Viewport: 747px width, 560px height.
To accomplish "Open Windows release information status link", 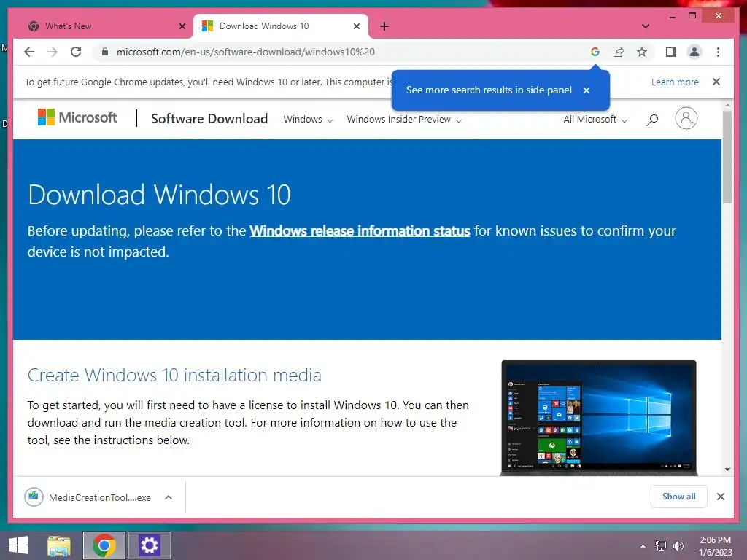I will 360,231.
